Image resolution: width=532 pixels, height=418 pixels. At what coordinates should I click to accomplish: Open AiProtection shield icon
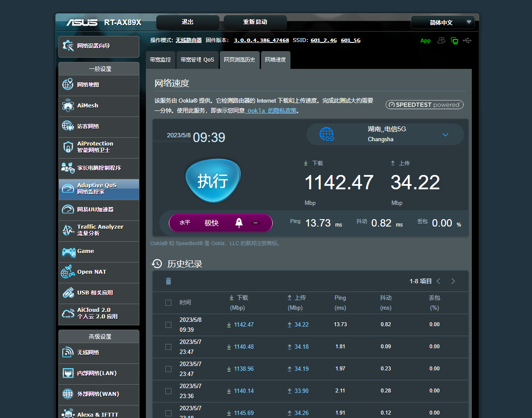click(x=68, y=147)
